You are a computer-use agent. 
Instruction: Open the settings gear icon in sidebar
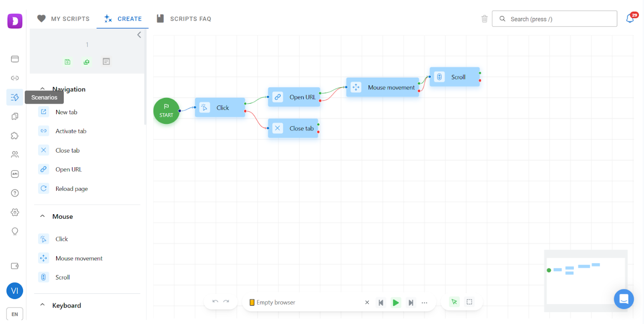(x=15, y=212)
